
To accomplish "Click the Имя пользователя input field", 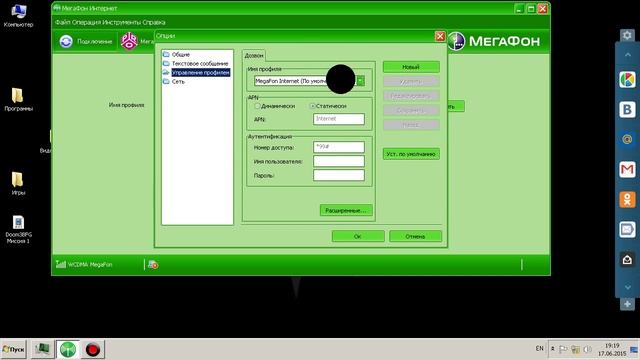I will pyautogui.click(x=339, y=161).
